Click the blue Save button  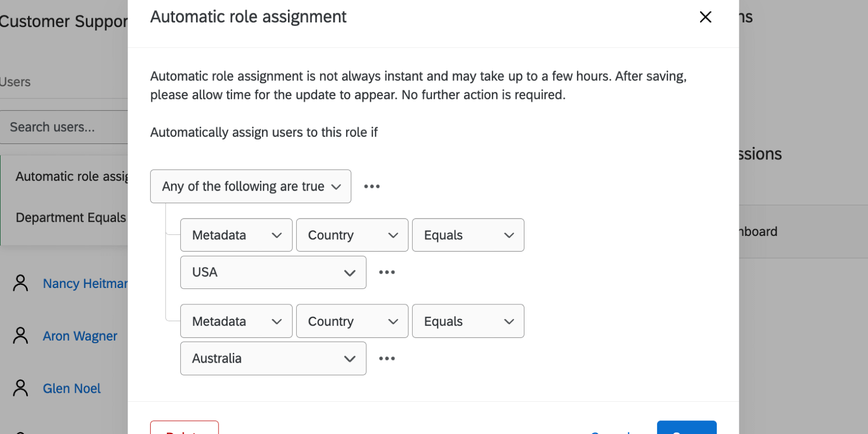pos(686,429)
